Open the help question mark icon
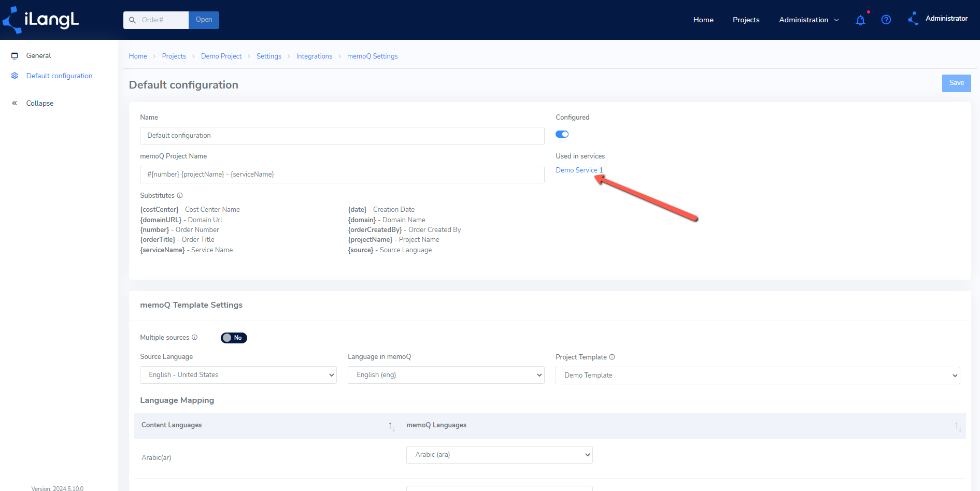980x491 pixels. click(x=886, y=20)
